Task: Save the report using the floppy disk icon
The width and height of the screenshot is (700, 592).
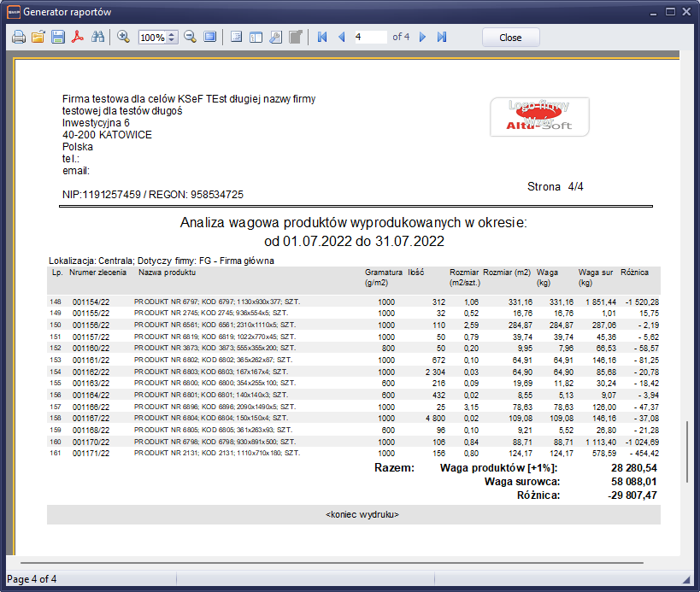Action: [x=58, y=38]
